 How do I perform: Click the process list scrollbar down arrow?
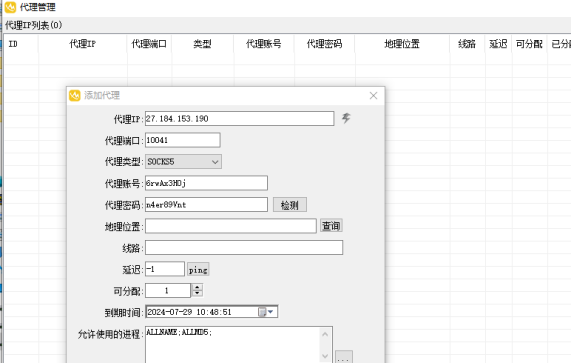pyautogui.click(x=325, y=356)
